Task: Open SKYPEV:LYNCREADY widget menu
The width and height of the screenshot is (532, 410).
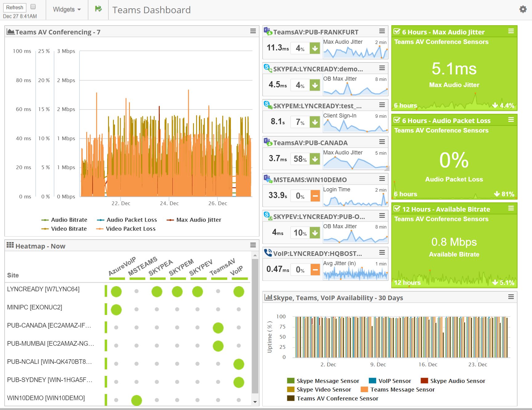Action: click(x=382, y=216)
